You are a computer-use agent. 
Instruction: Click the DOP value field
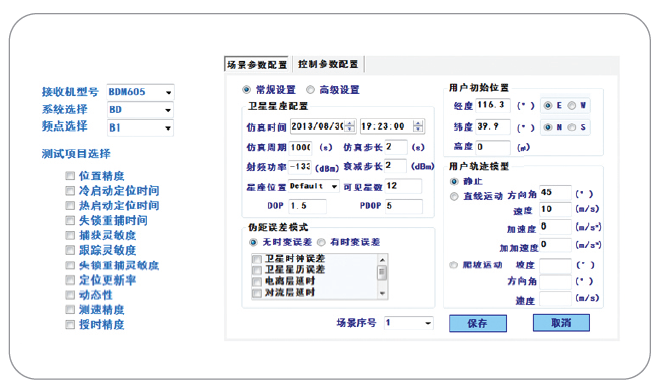(307, 206)
